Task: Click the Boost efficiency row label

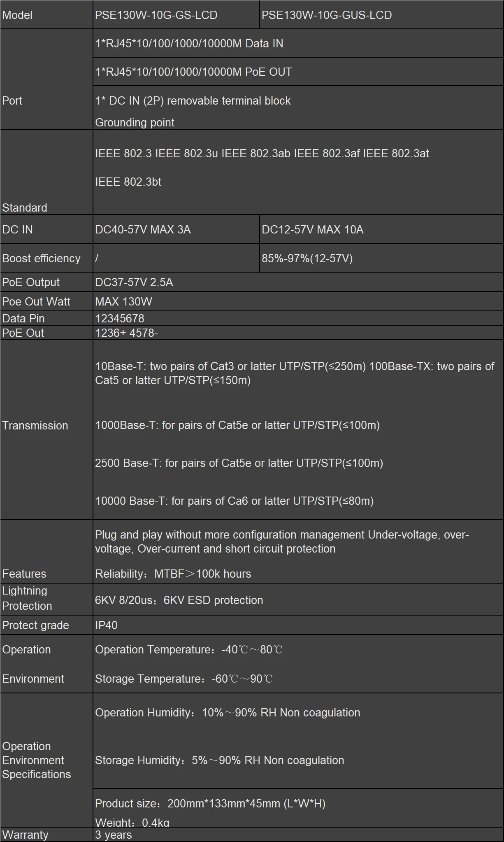Action: (x=41, y=259)
